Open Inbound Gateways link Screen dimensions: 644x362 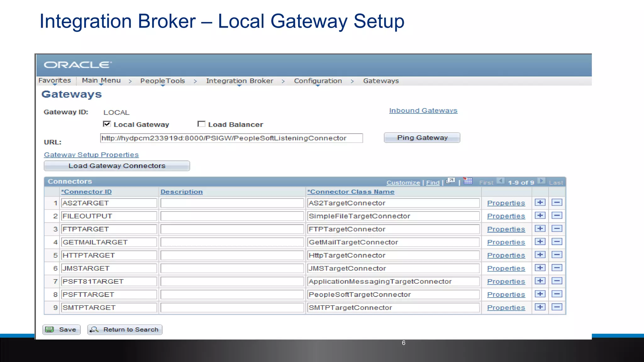[423, 111]
